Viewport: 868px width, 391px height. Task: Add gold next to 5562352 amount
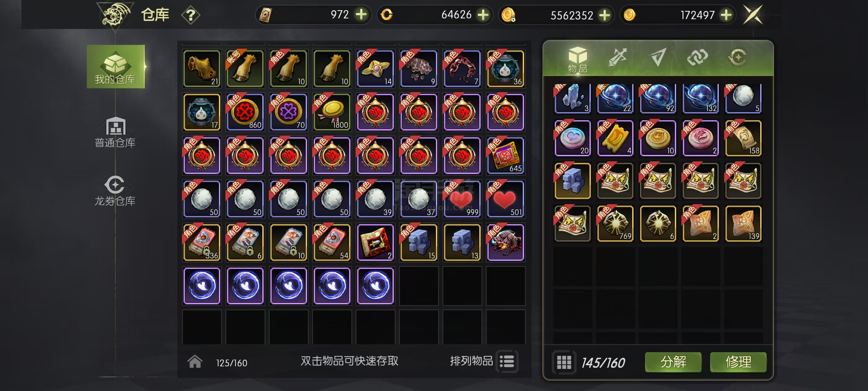point(605,15)
